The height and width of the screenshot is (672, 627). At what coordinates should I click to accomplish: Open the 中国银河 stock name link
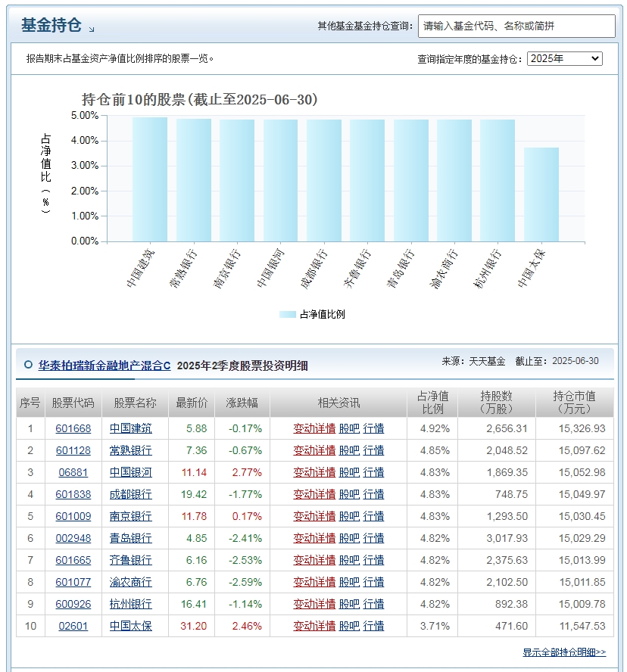tap(131, 472)
